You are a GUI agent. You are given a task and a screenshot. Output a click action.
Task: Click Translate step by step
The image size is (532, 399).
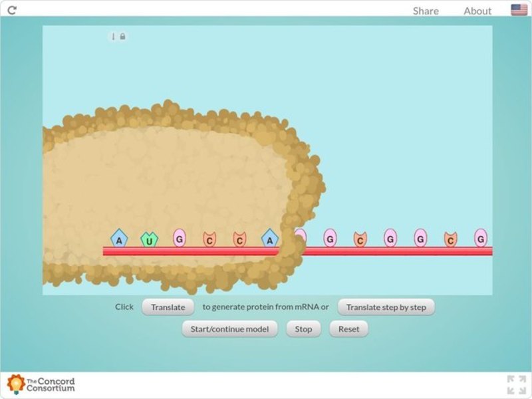click(x=386, y=307)
